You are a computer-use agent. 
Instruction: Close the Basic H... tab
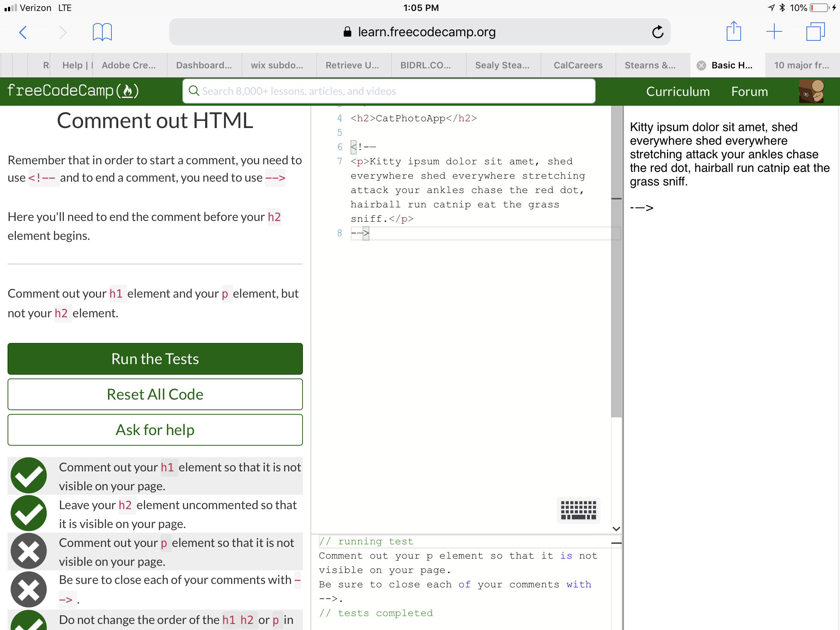tap(701, 65)
